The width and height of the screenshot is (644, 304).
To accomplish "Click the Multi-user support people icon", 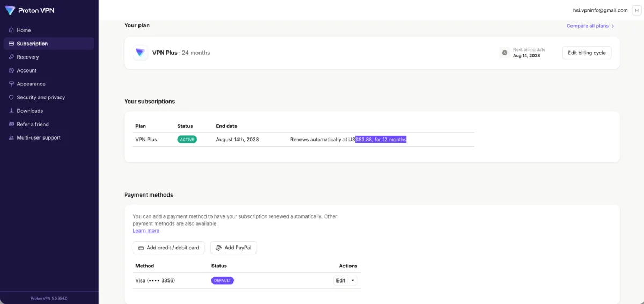I will 11,137.
